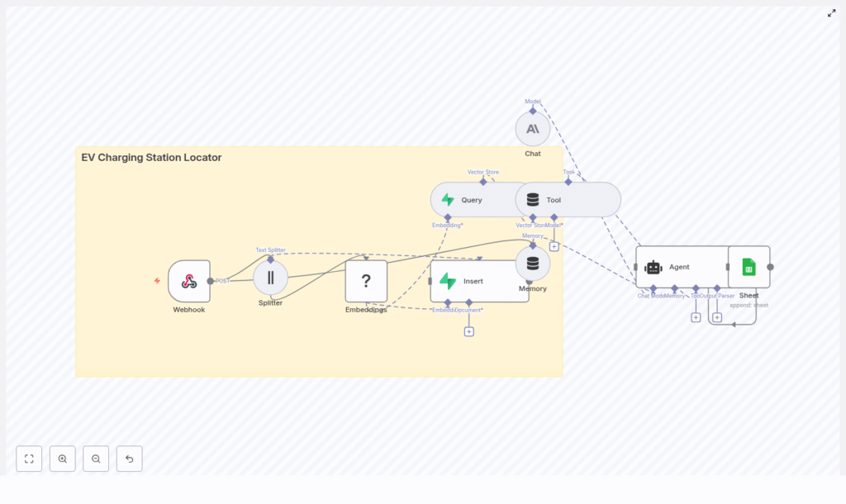Zoom out with the magnifier minus tool
Viewport: 846px width, 504px height.
pyautogui.click(x=96, y=459)
